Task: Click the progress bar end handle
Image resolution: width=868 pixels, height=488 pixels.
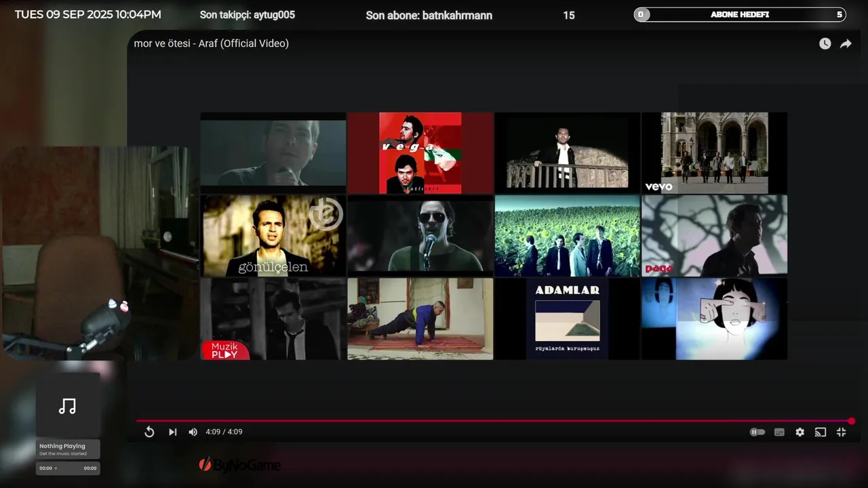Action: [x=852, y=421]
